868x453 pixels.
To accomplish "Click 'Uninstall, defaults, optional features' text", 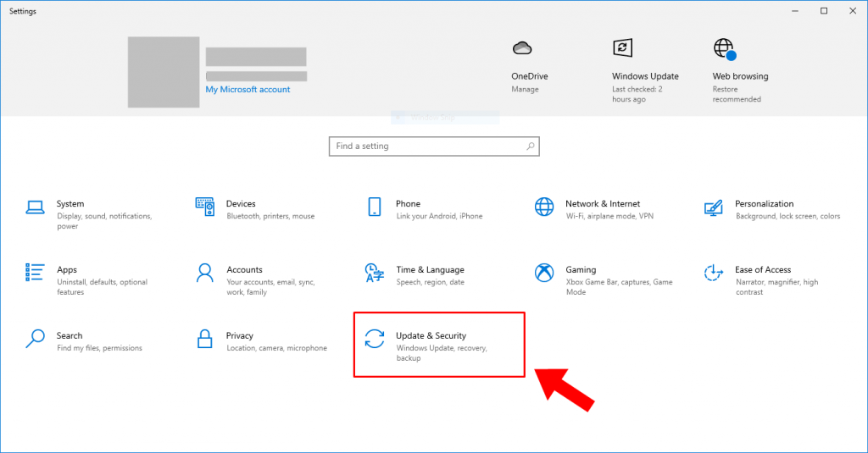I will pyautogui.click(x=102, y=286).
